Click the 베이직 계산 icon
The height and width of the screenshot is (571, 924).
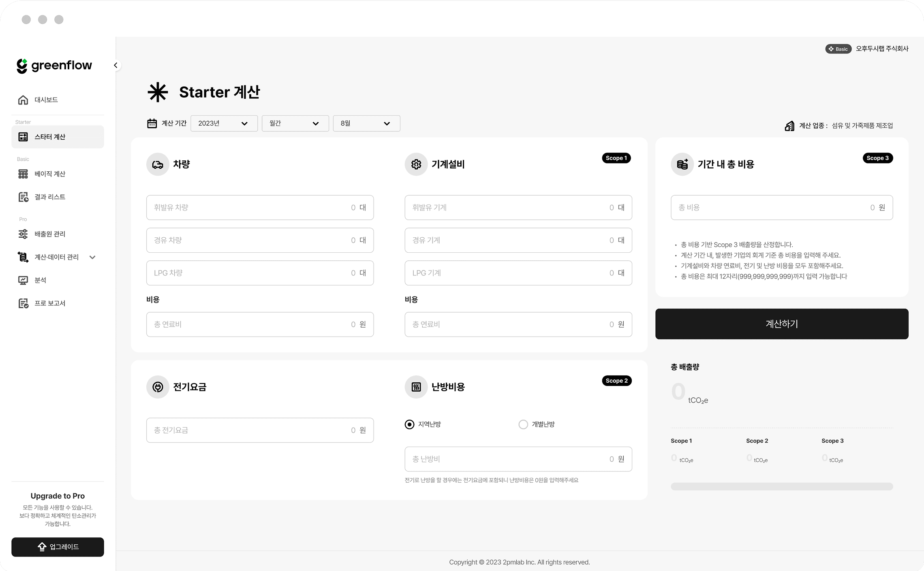(x=23, y=174)
